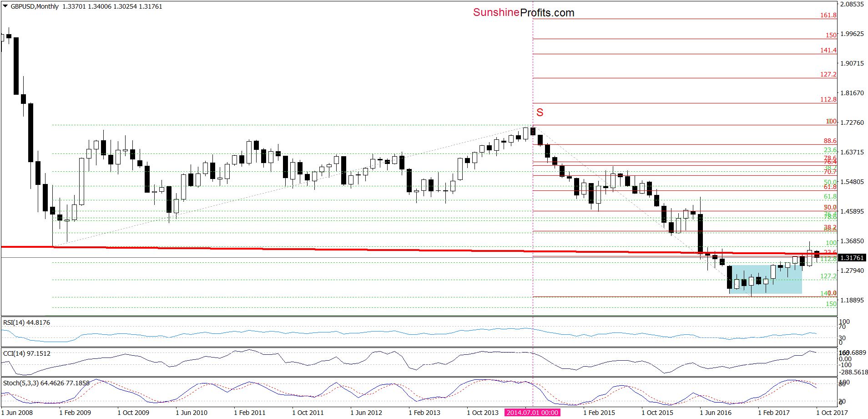
Task: Click the 1 Feb 2017 date label
Action: (774, 413)
